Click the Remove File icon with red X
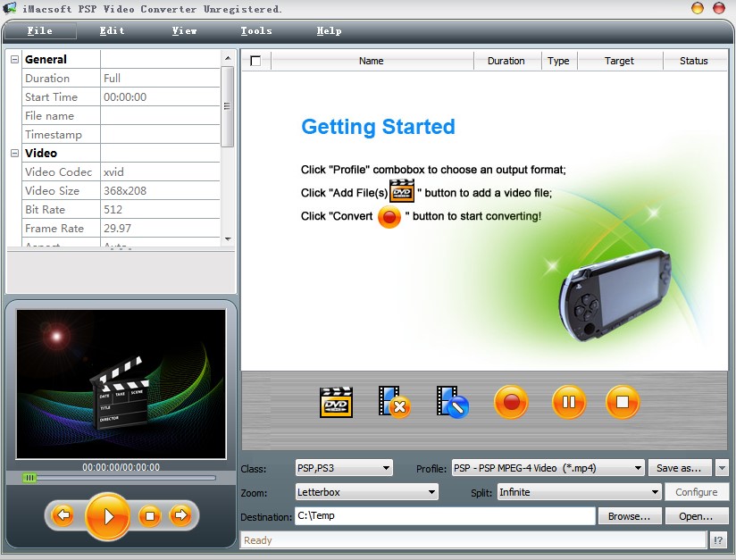This screenshot has height=560, width=736. coord(395,403)
